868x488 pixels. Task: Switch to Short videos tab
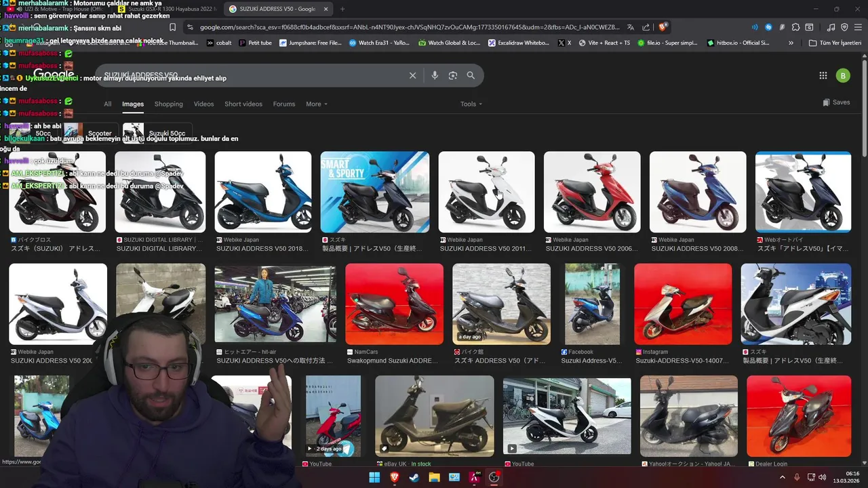click(243, 104)
